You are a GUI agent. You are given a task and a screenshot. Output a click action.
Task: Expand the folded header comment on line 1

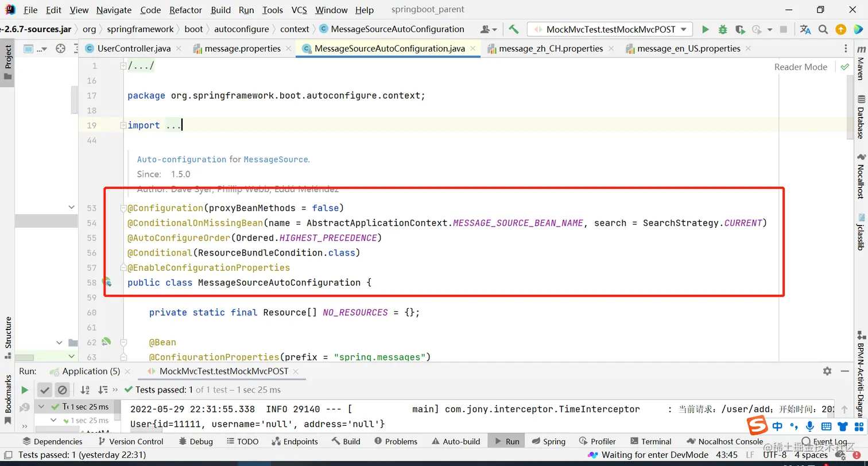point(123,66)
